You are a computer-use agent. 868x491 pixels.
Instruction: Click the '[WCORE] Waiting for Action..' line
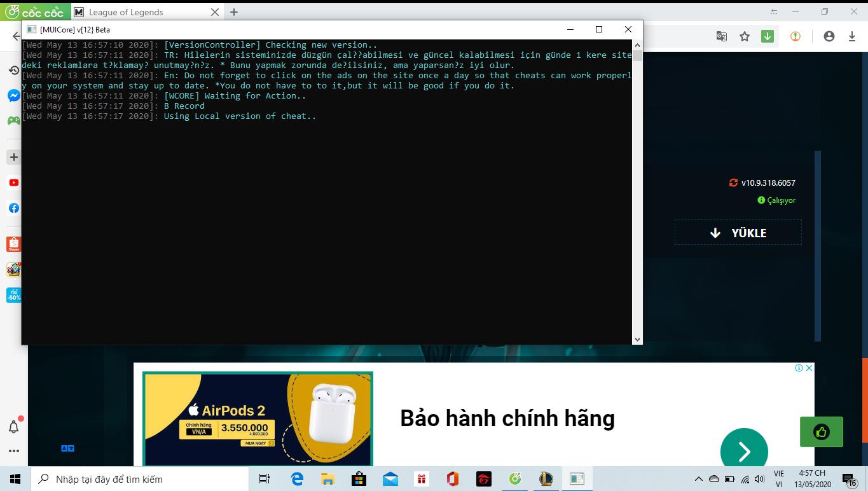[x=235, y=96]
